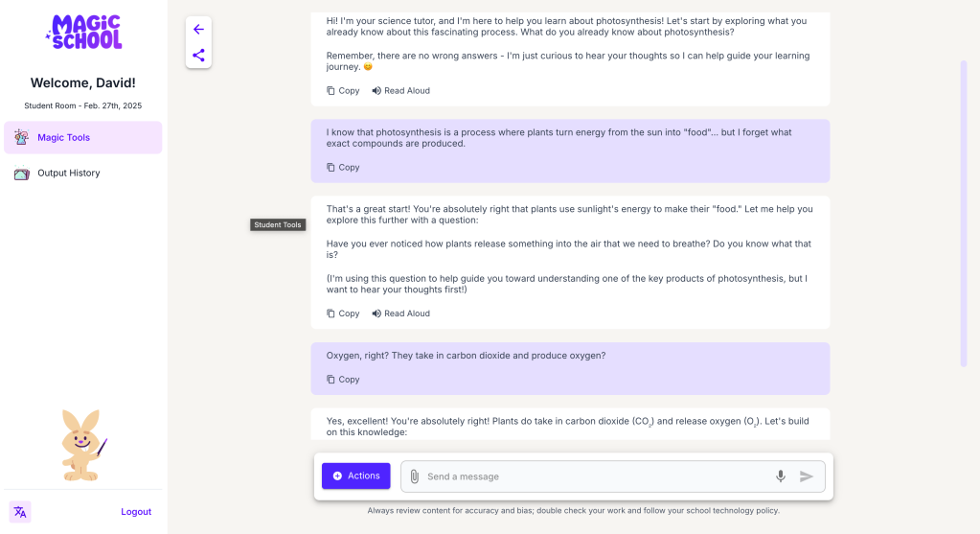Screen dimensions: 980x534
Task: Copy the "Oxygen, right?" student message
Action: pos(343,380)
